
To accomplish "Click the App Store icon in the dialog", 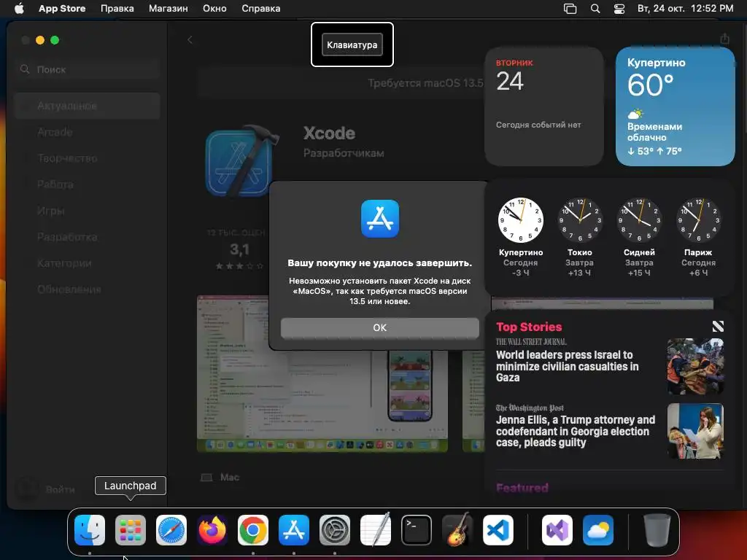I will [x=379, y=219].
